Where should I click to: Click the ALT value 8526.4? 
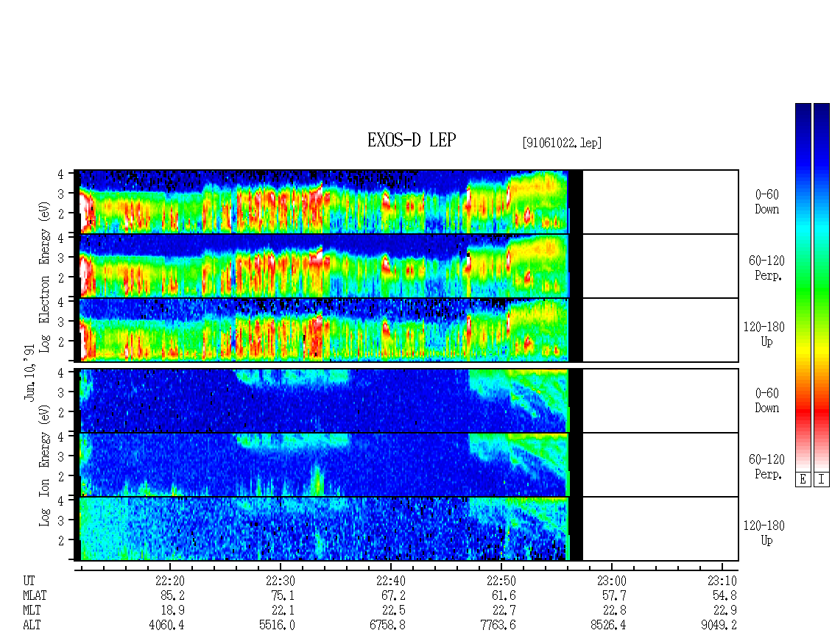click(x=609, y=626)
